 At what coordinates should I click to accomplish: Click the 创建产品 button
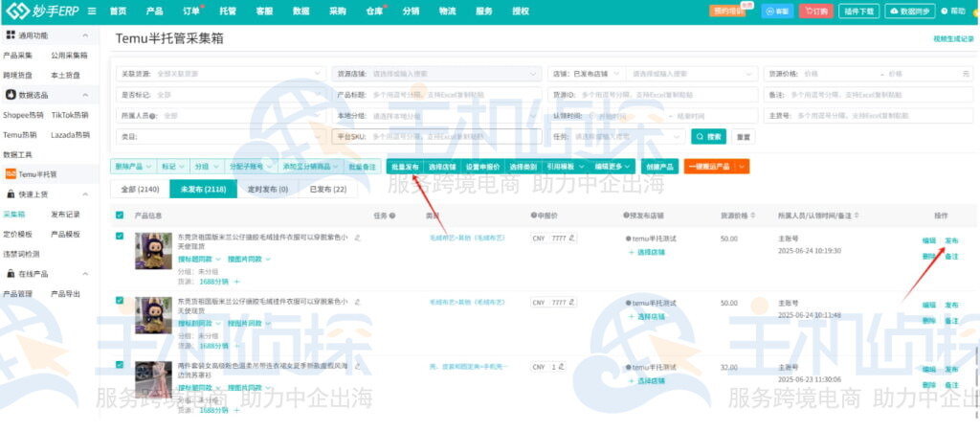click(660, 167)
